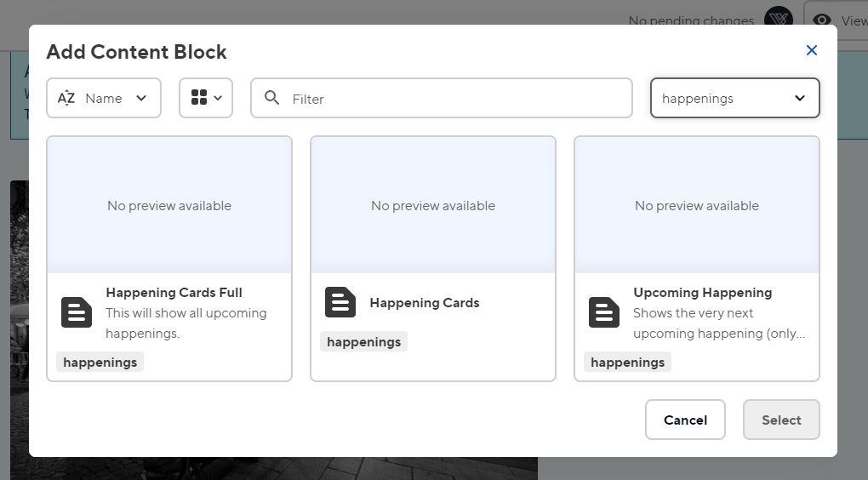Click the grid view layout icon
This screenshot has width=868, height=480.
(199, 98)
